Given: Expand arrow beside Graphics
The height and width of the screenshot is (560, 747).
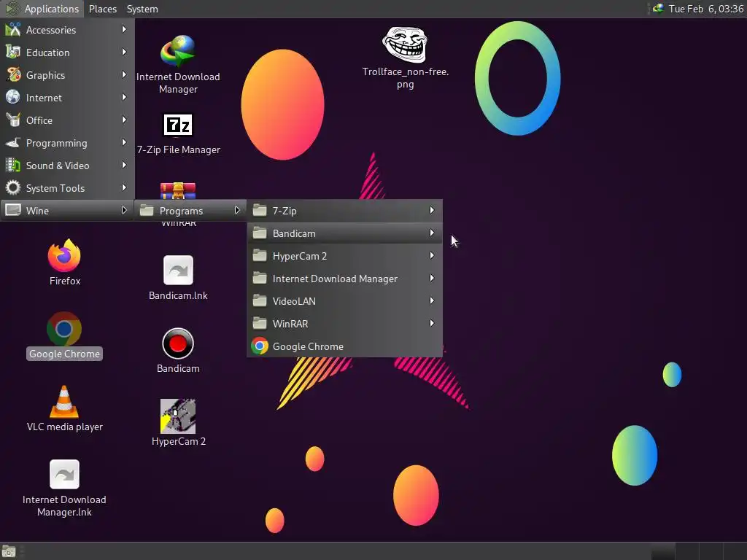Looking at the screenshot, I should (124, 75).
